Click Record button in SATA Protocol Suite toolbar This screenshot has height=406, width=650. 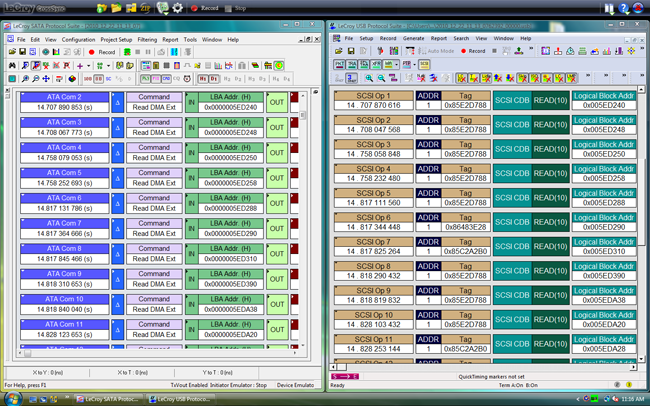101,52
